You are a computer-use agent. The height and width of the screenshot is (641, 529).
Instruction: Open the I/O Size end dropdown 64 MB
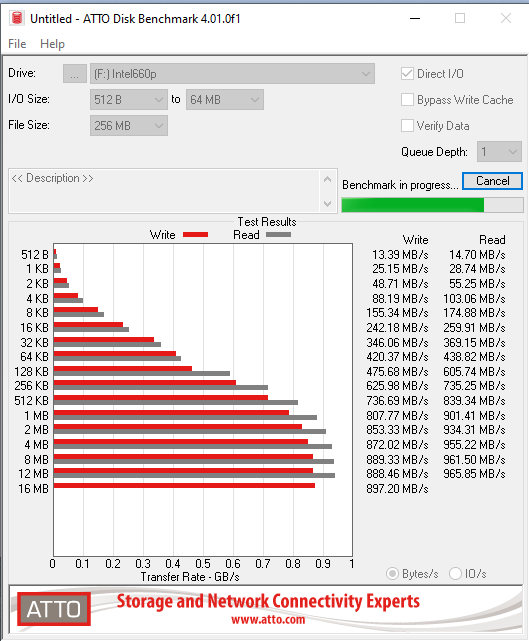point(224,100)
